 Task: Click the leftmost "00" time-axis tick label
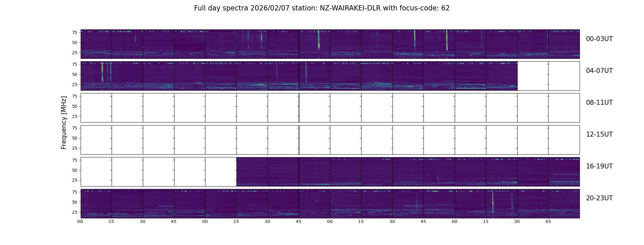[80, 221]
